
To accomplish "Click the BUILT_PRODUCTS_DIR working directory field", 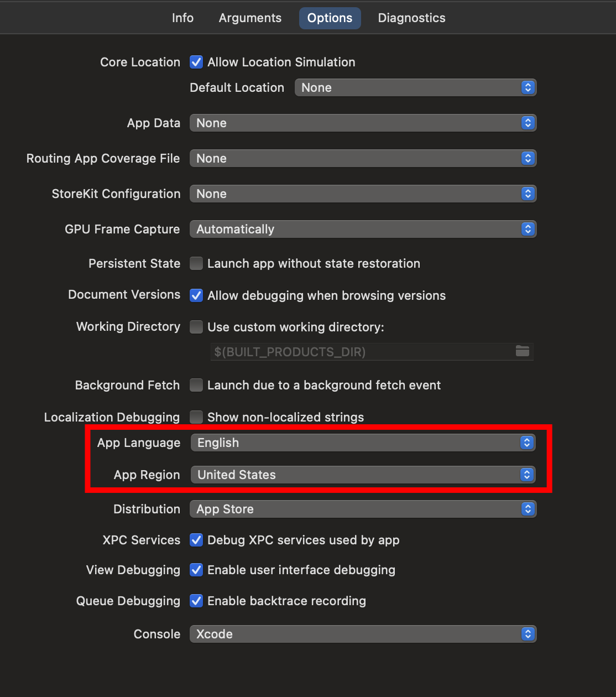I will coord(359,352).
